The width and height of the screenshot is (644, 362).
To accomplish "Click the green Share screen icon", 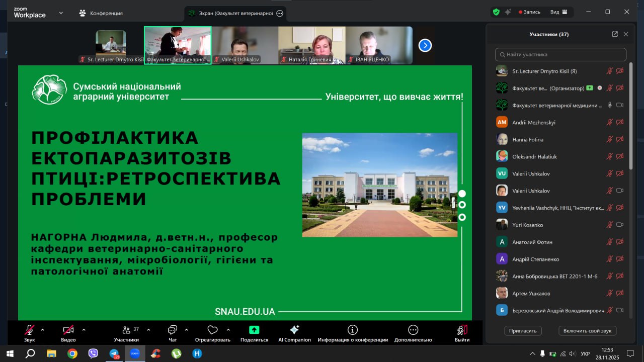I will (x=254, y=330).
